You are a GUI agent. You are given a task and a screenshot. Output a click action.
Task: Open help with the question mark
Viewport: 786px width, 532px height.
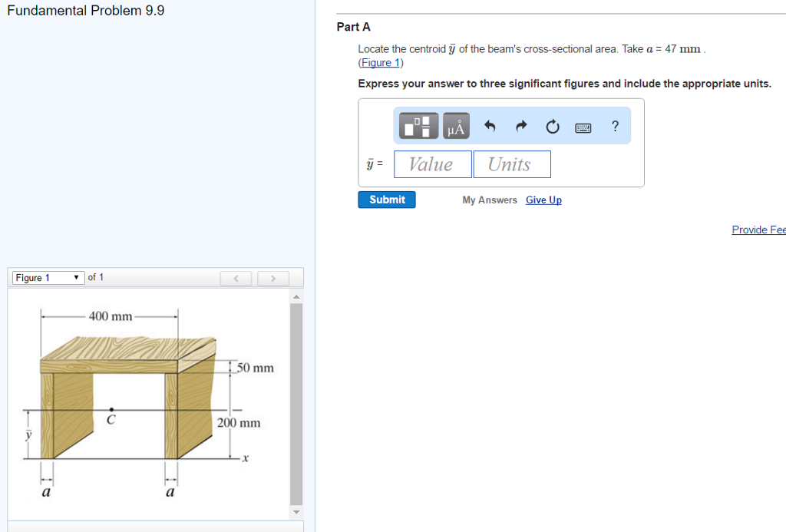[x=615, y=126]
